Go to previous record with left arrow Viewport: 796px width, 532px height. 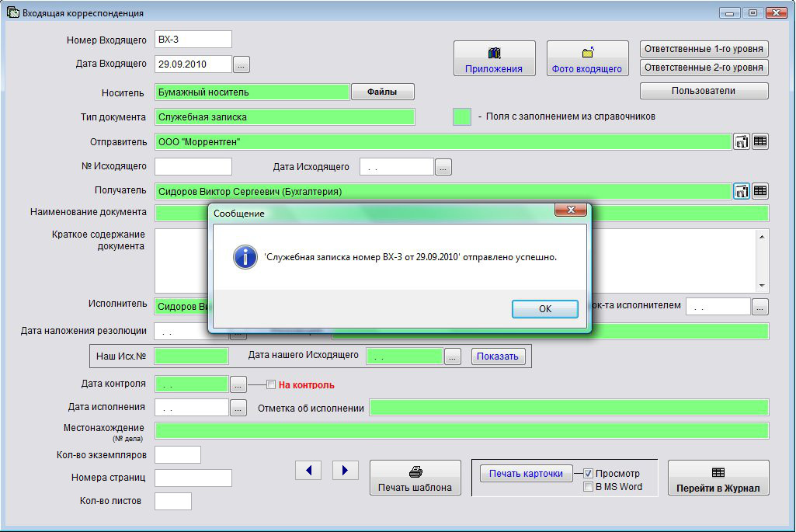click(x=308, y=470)
